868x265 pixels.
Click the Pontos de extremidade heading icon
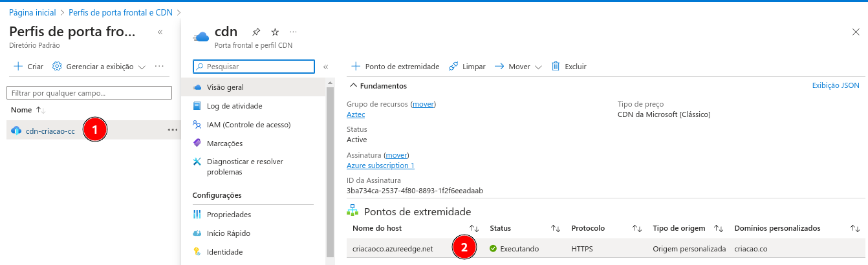[x=353, y=211]
